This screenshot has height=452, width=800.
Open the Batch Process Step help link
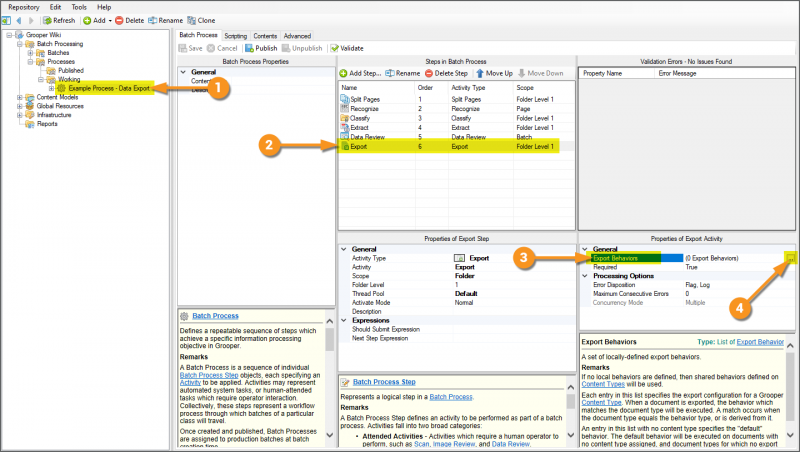[x=384, y=382]
